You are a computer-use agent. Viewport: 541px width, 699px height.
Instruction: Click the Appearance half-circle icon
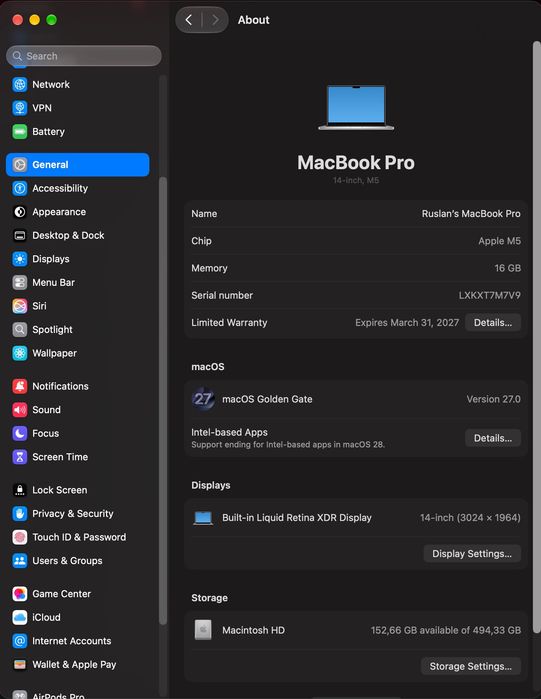(x=20, y=212)
